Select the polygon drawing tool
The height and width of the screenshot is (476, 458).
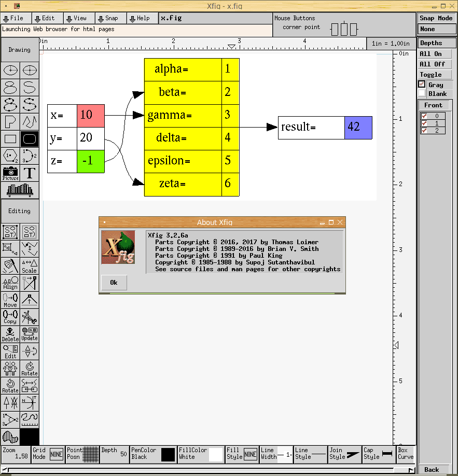10,122
